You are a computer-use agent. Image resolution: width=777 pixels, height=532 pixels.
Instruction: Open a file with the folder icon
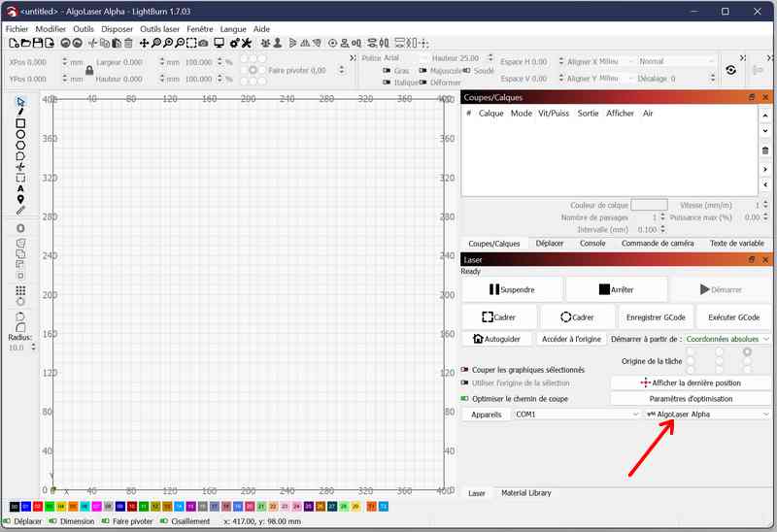pos(26,43)
